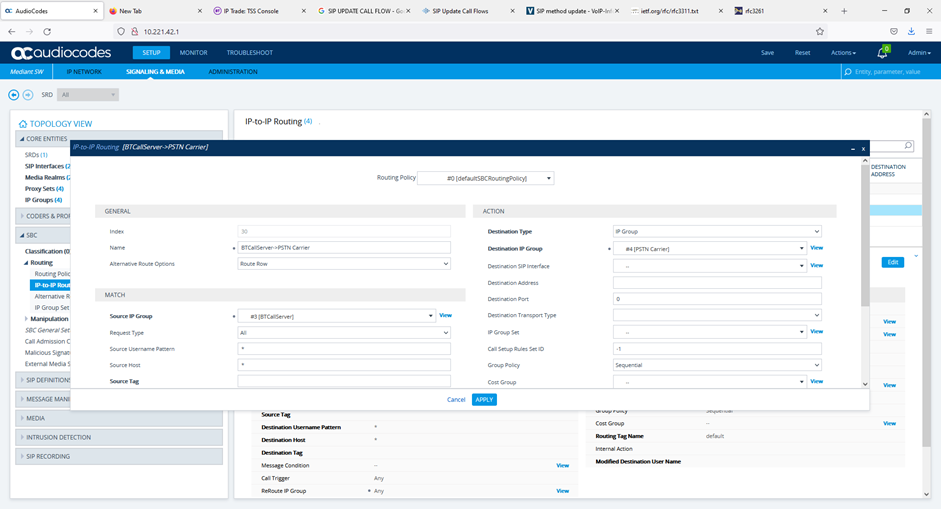Minimize the IP-to-IP Routing dialog
This screenshot has width=941, height=509.
[853, 148]
